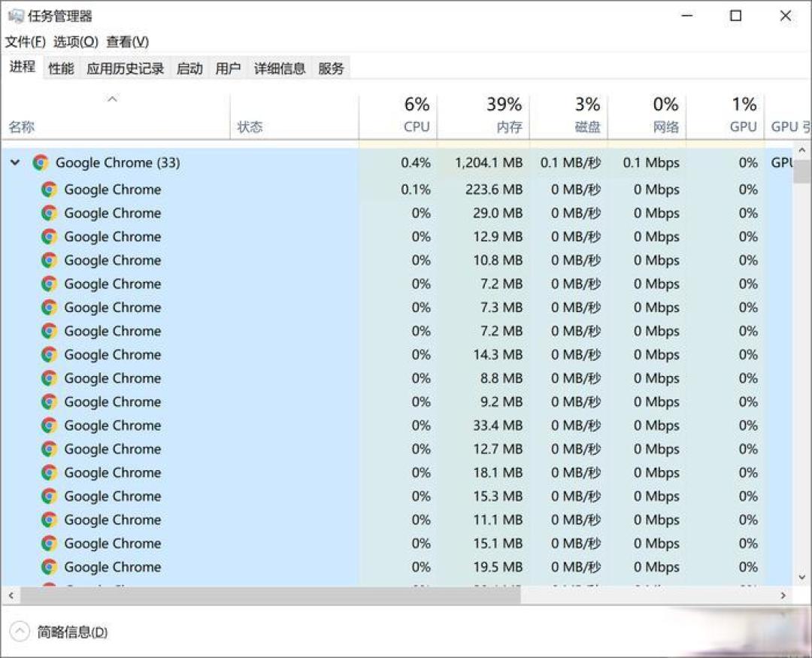The height and width of the screenshot is (658, 812).
Task: Collapse the Google Chrome (33) process group
Action: (x=16, y=162)
